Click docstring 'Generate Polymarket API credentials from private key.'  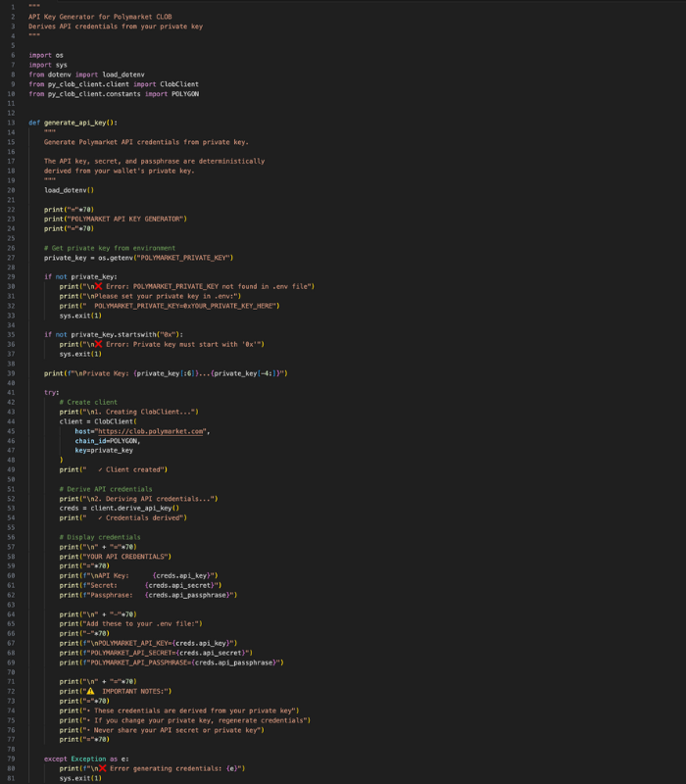146,142
